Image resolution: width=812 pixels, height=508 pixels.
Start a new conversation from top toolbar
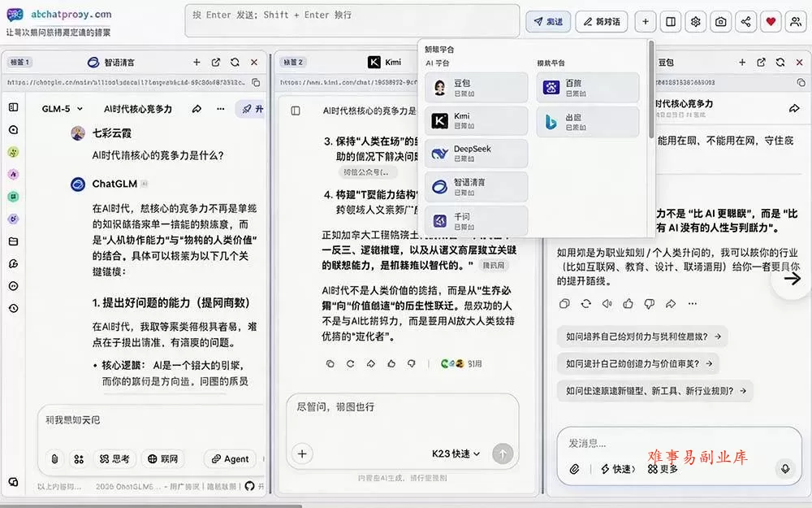[601, 21]
